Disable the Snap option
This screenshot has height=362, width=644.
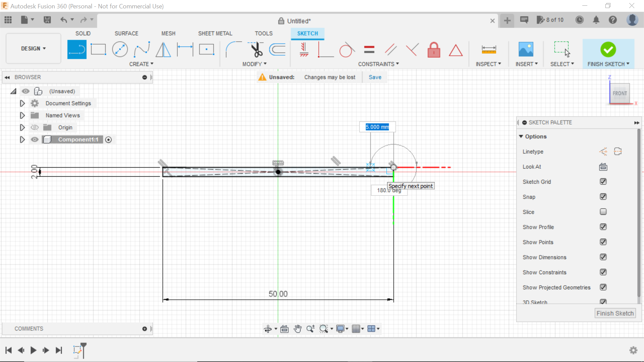(603, 197)
